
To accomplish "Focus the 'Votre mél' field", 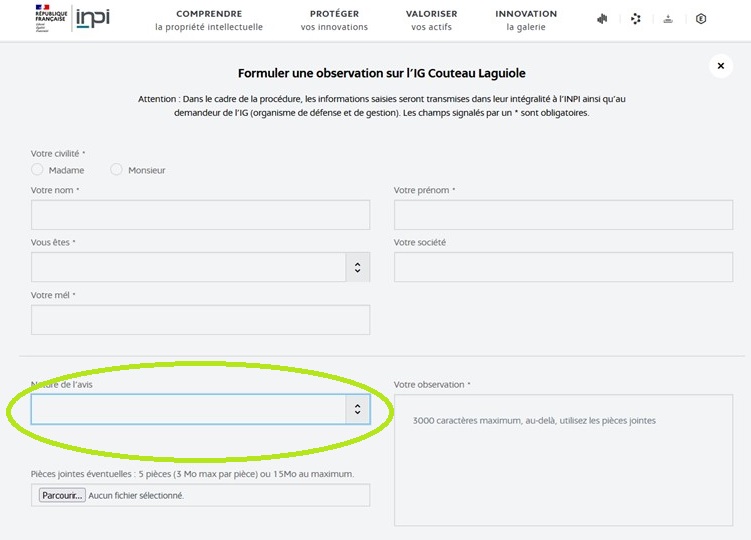I will point(201,320).
